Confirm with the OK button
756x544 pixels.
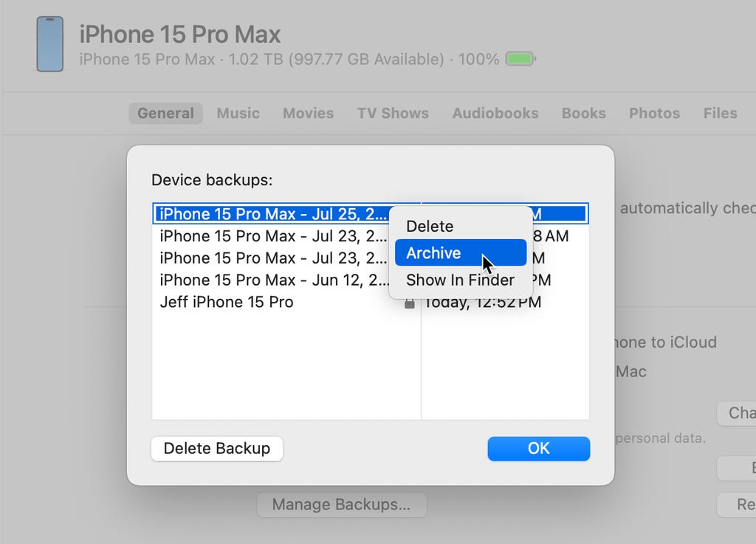(x=538, y=448)
